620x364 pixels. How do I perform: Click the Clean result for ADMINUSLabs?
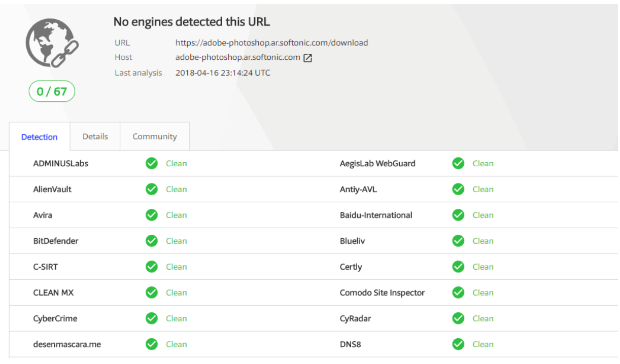(177, 163)
